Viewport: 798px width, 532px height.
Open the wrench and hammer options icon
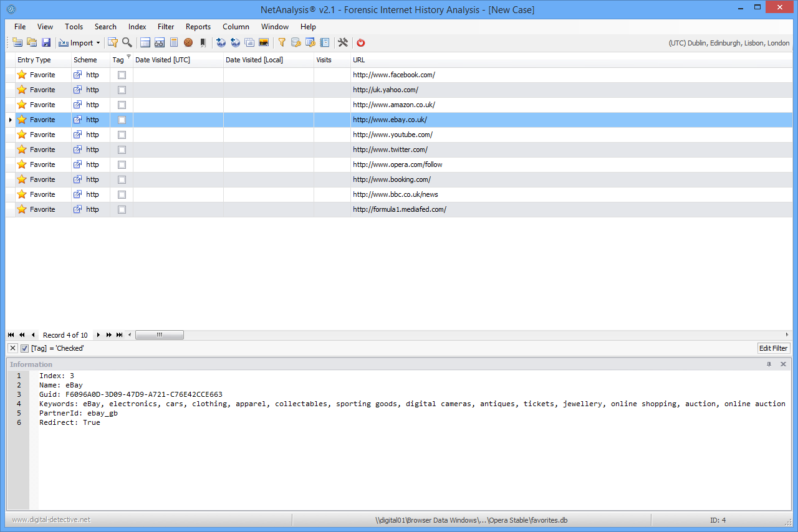pyautogui.click(x=342, y=42)
